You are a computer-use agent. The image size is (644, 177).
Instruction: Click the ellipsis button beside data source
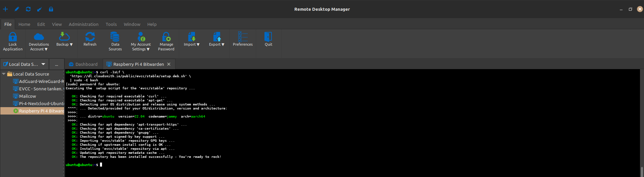pos(56,64)
